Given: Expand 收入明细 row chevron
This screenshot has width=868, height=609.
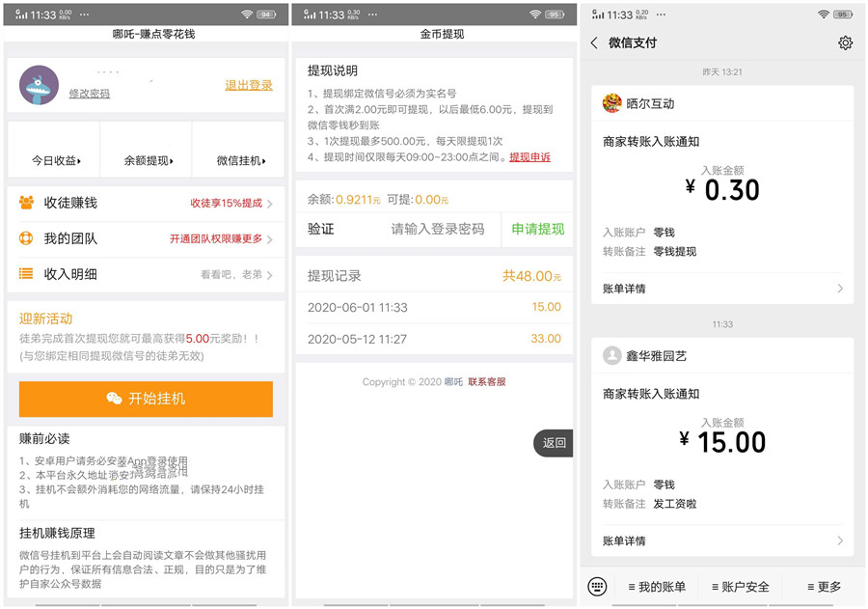Looking at the screenshot, I should (x=270, y=275).
